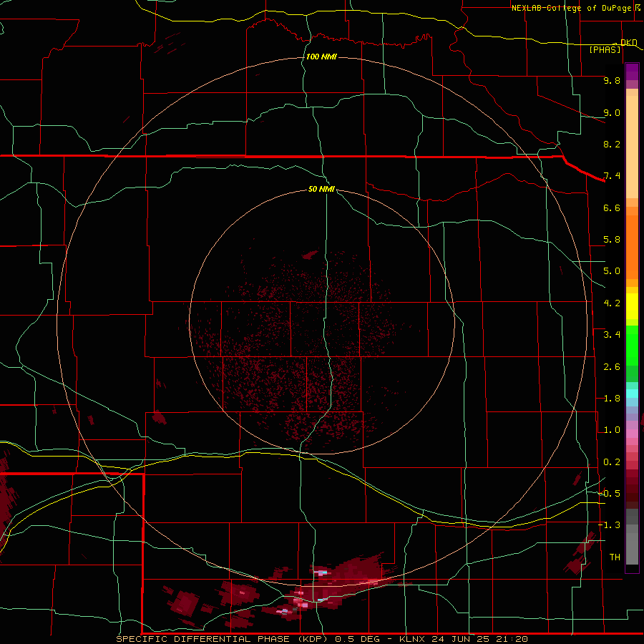
Task: Click the -1.3 value on color scale
Action: (610, 525)
